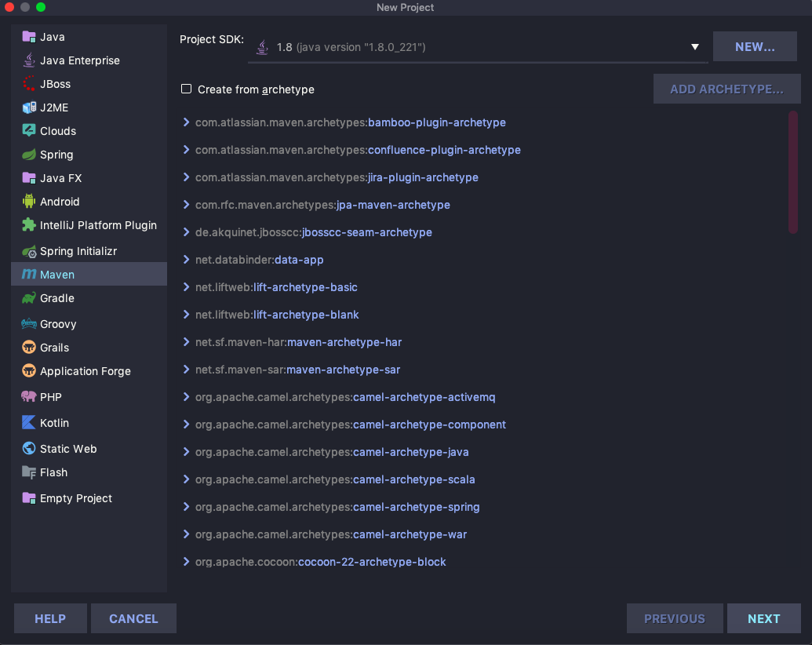Screen dimensions: 812x645
Task: Choose Gradle project type label
Action: (x=57, y=298)
